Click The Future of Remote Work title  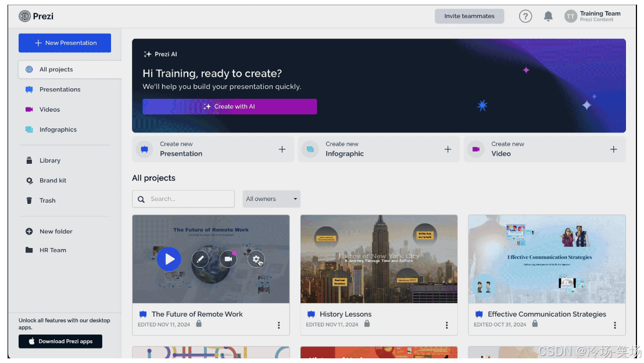pos(197,314)
